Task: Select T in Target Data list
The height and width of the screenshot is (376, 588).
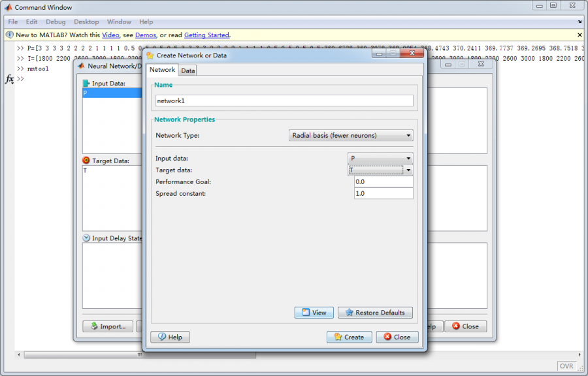Action: 112,170
